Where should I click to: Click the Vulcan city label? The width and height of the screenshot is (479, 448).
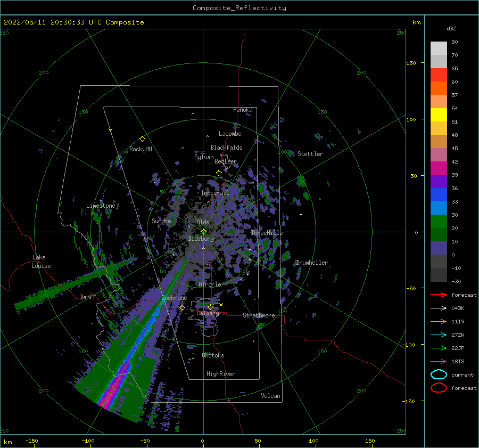[x=271, y=396]
